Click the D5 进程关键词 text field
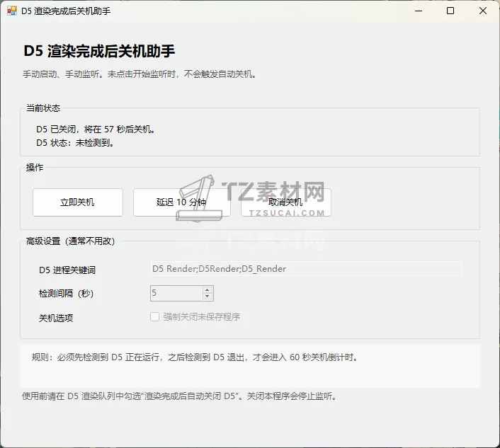 pyautogui.click(x=306, y=269)
